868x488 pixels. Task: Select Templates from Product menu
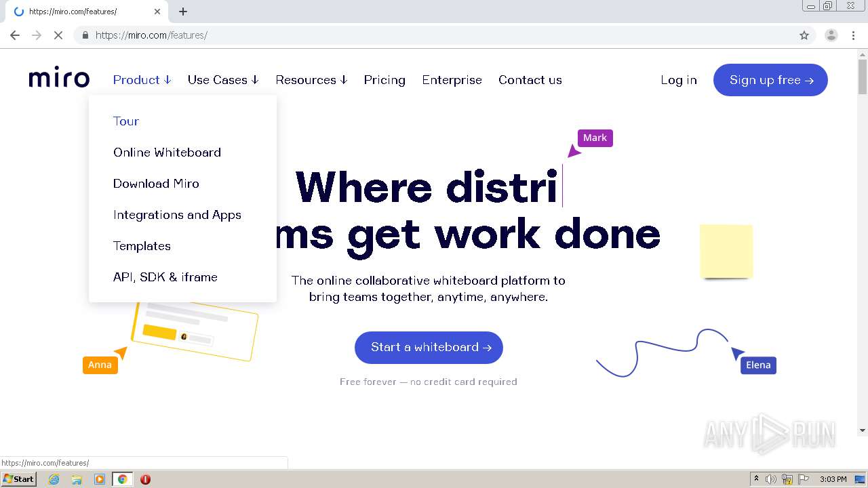pos(142,246)
